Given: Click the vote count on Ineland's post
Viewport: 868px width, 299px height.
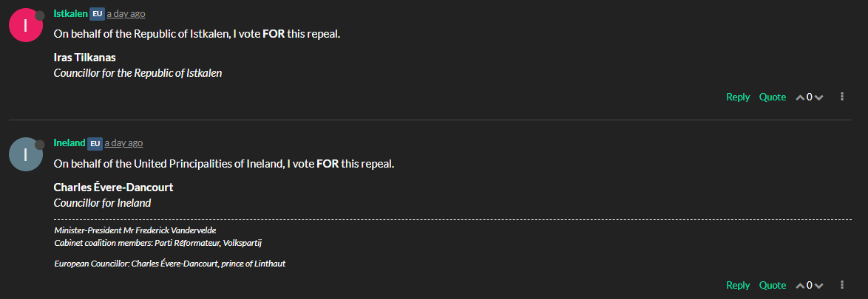Looking at the screenshot, I should [809, 286].
